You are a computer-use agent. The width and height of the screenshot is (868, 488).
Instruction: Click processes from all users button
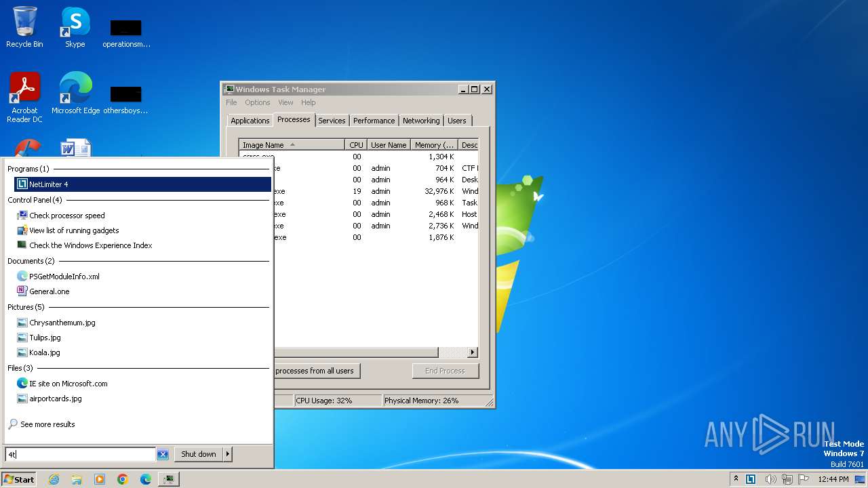point(315,371)
